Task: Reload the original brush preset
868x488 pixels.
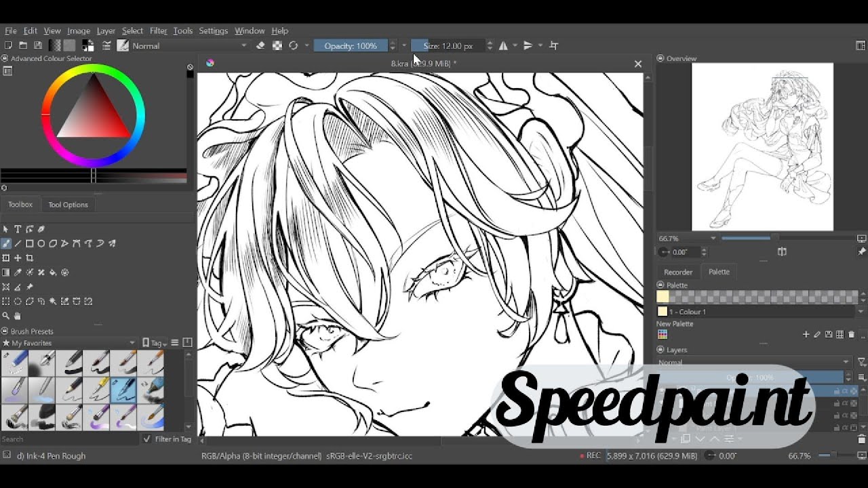Action: (293, 45)
